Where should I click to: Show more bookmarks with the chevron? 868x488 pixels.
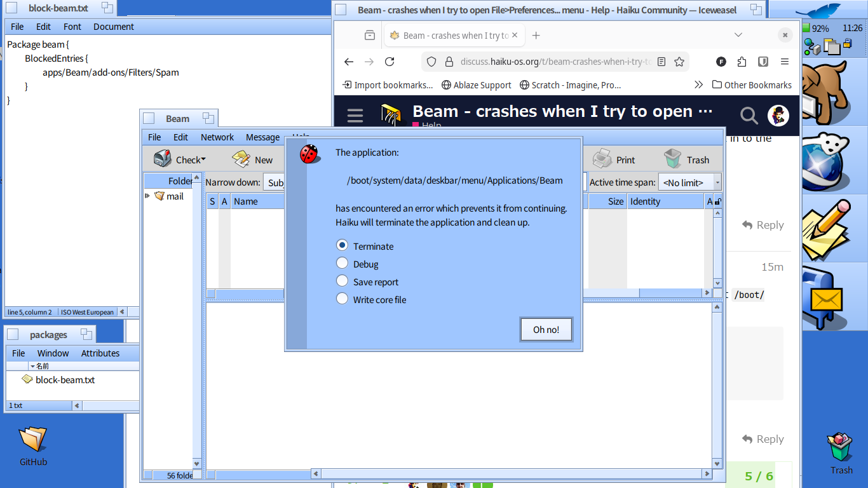click(x=698, y=85)
